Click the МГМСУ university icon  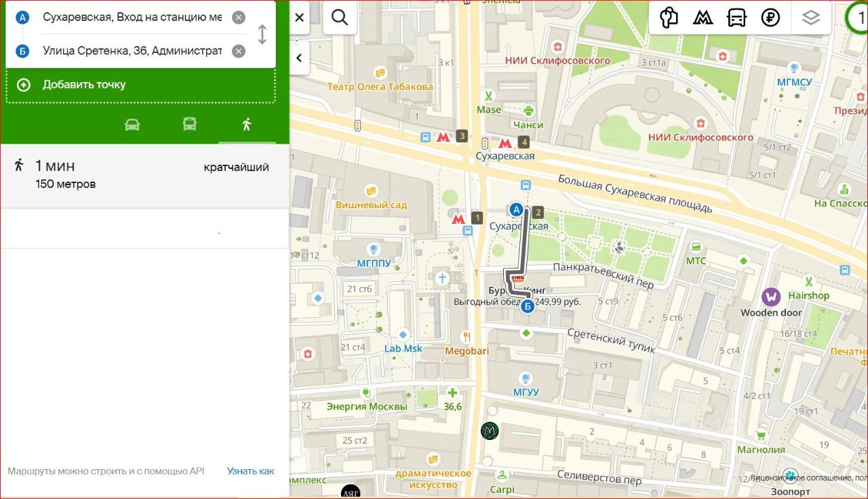793,68
